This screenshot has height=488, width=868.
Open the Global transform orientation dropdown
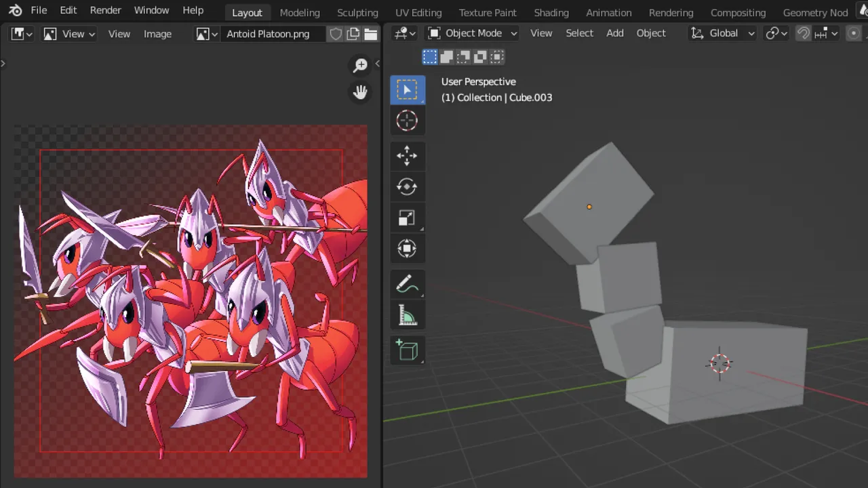(723, 33)
